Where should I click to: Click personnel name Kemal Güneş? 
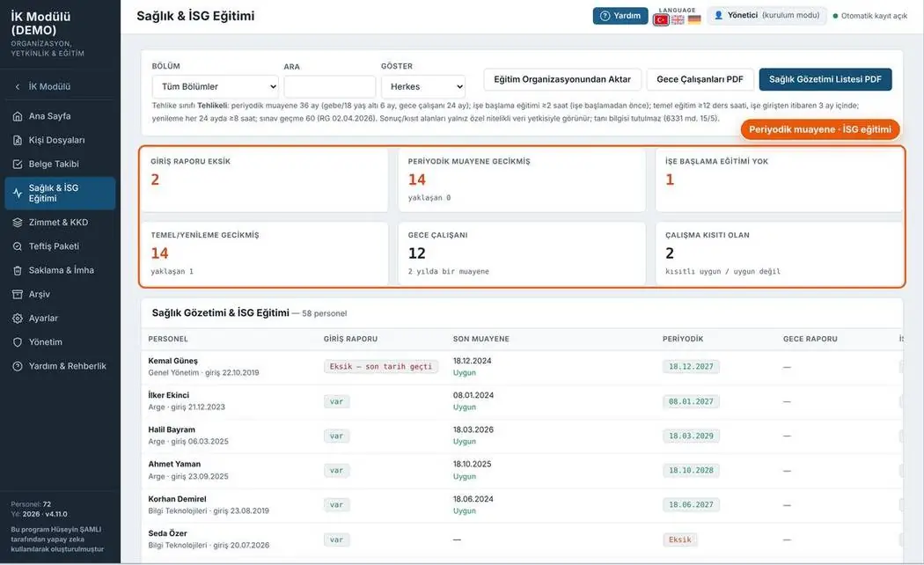pos(172,361)
